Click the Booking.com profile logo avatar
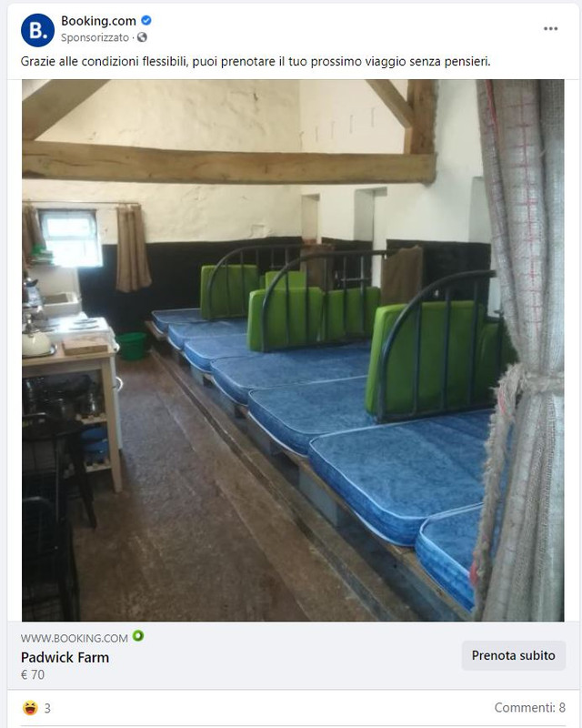This screenshot has height=728, width=582. (37, 30)
